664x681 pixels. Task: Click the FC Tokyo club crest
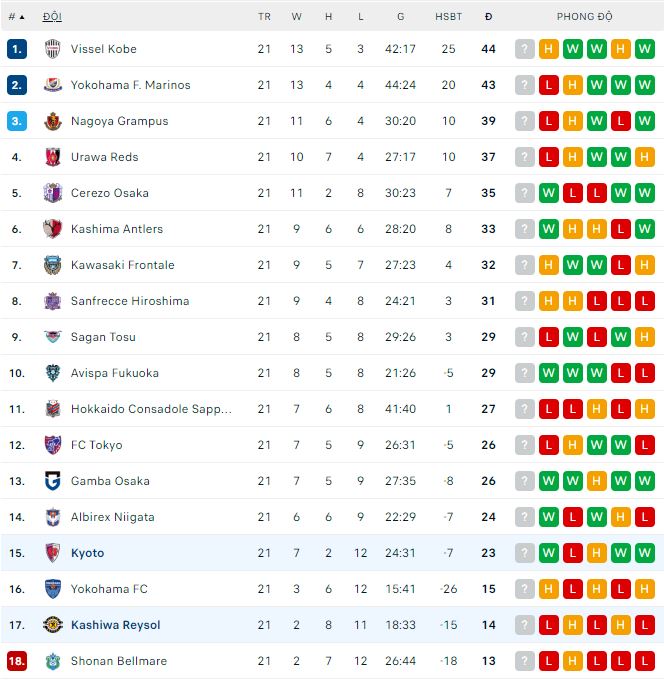point(53,445)
